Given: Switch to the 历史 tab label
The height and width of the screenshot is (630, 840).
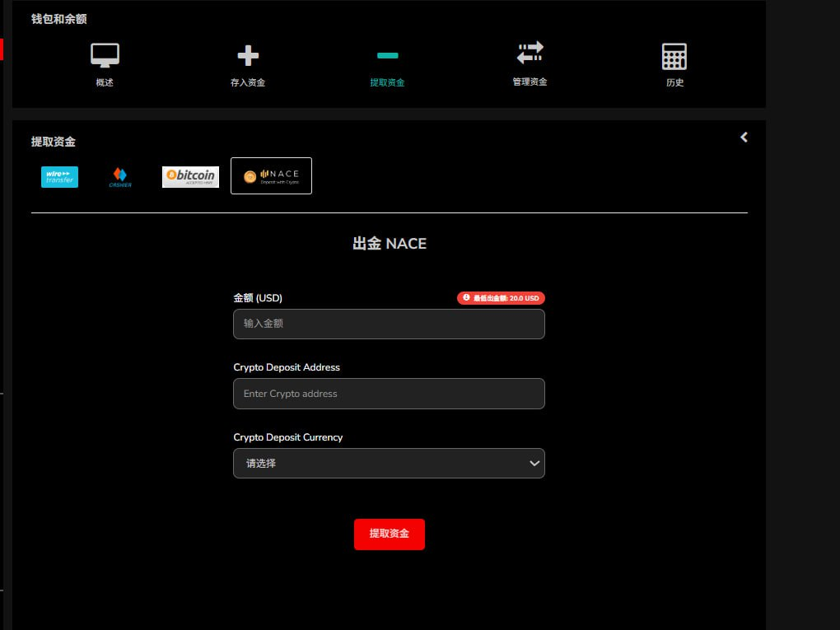Looking at the screenshot, I should click(675, 82).
